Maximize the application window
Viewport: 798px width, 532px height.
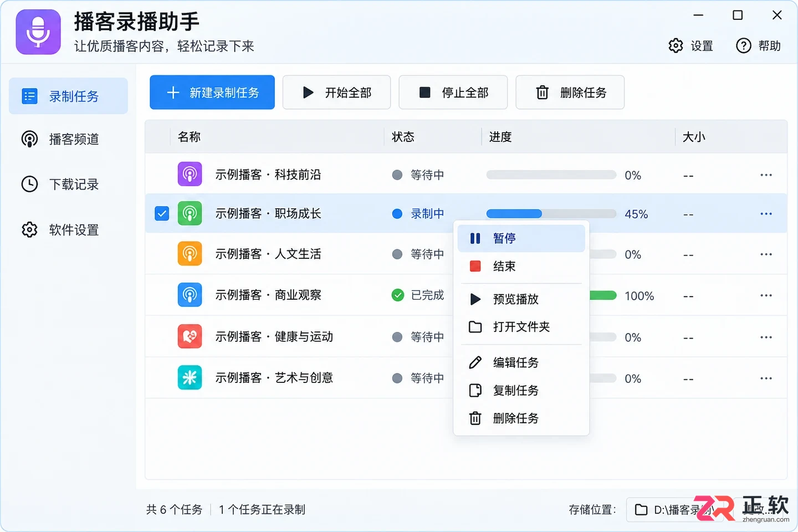738,15
